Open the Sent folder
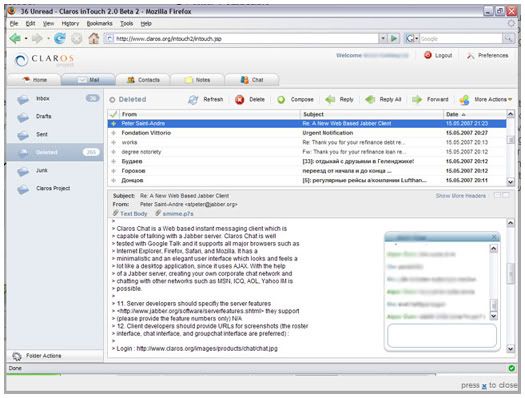 pos(42,135)
